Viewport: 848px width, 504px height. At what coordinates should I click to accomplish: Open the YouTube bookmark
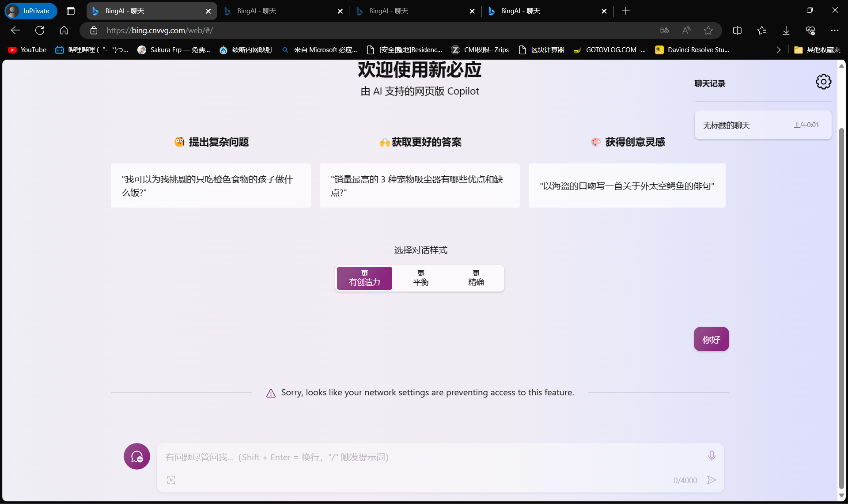[x=27, y=50]
